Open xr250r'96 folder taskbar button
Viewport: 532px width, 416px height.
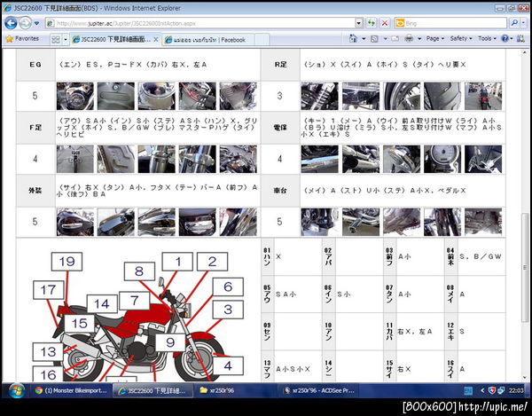click(234, 390)
